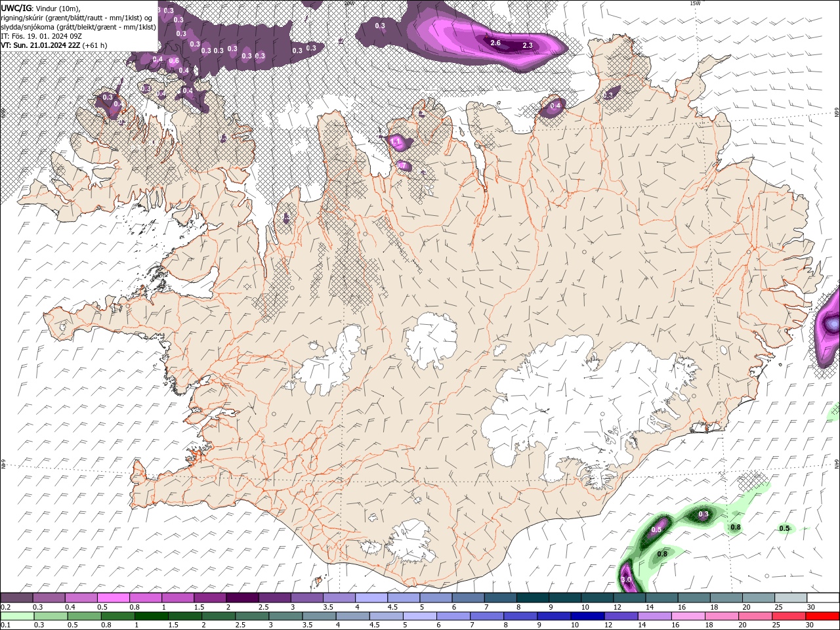Click the 2.6 snowfall value north of Iceland
The image size is (840, 630).
(495, 43)
